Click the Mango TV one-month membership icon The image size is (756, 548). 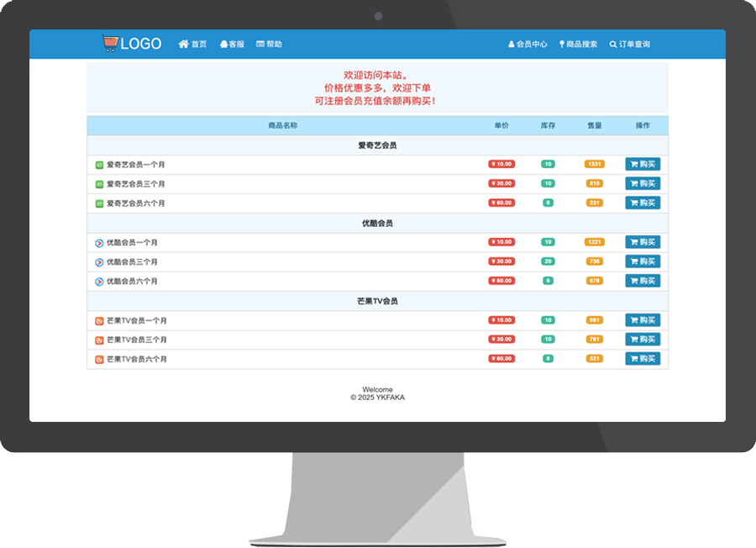pos(99,321)
